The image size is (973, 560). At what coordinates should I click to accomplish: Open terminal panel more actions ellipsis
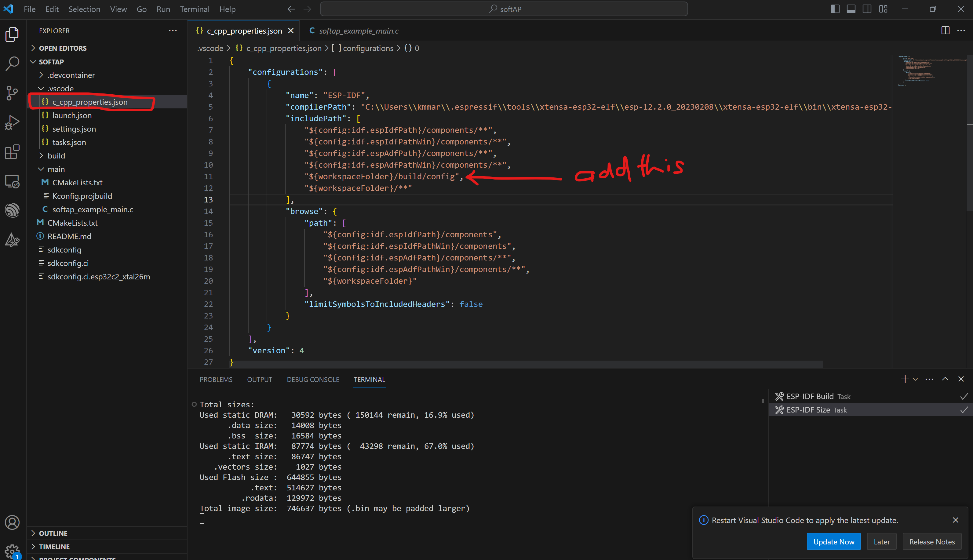[929, 379]
